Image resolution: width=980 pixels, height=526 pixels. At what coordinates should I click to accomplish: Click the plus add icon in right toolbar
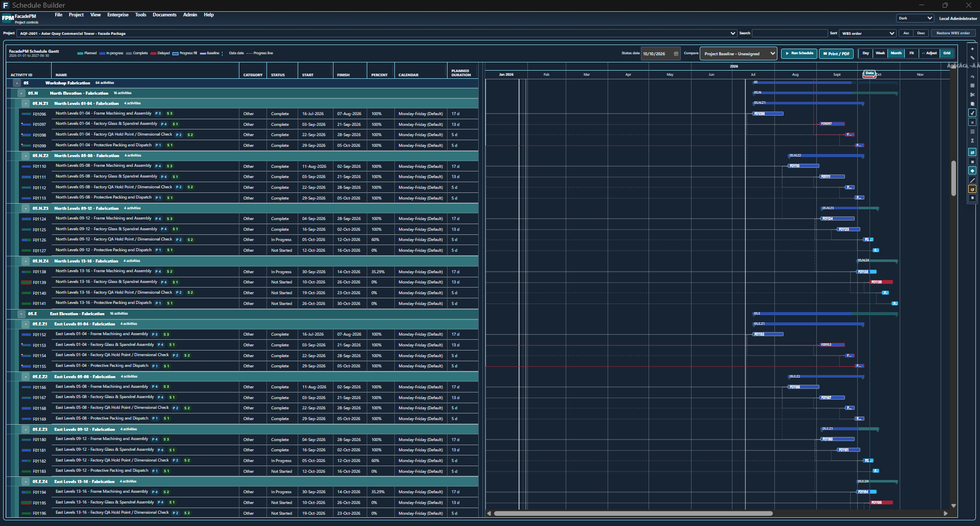pos(972,49)
